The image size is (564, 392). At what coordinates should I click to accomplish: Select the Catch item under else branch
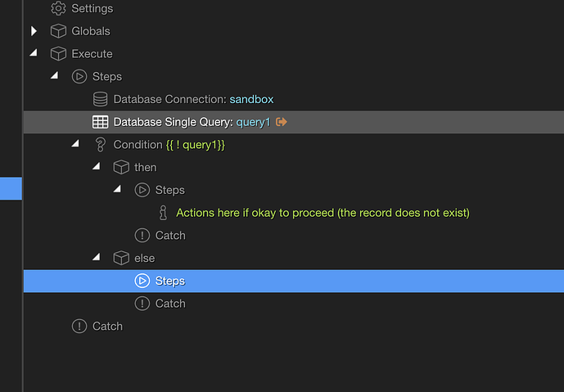click(x=170, y=304)
